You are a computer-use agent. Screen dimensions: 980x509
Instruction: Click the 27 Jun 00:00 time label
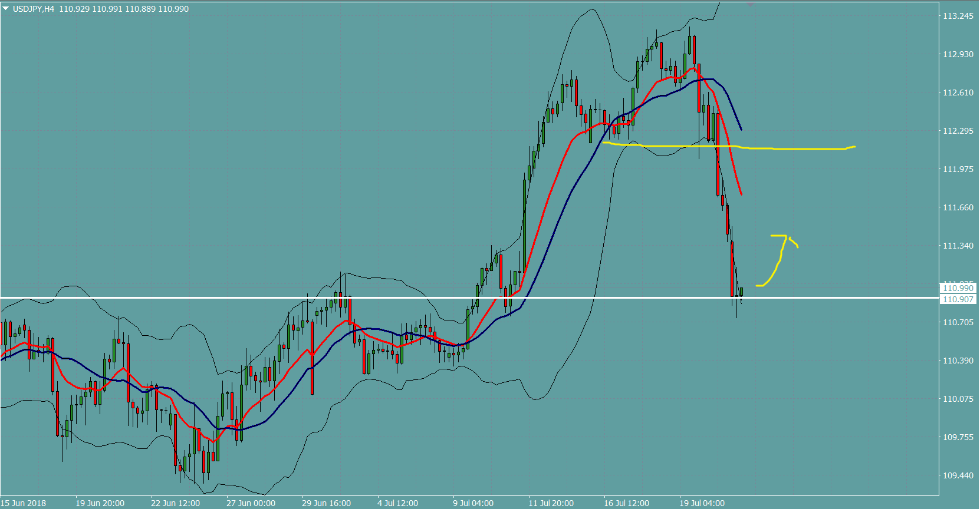click(x=251, y=503)
